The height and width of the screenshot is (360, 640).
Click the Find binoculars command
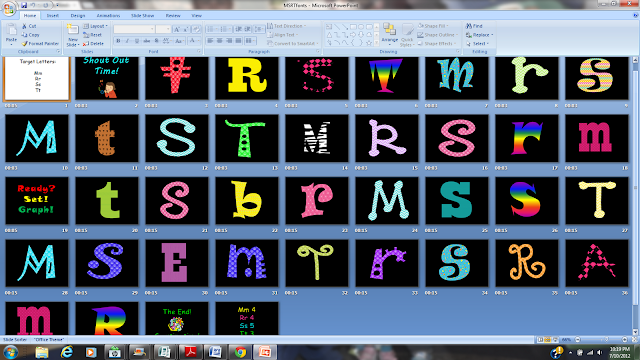coord(474,26)
